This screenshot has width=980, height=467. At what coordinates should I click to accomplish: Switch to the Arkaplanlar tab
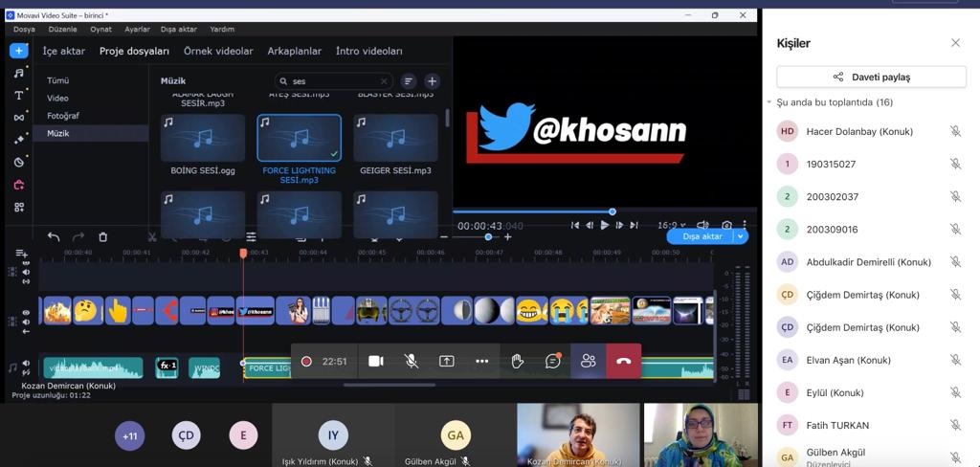[294, 51]
